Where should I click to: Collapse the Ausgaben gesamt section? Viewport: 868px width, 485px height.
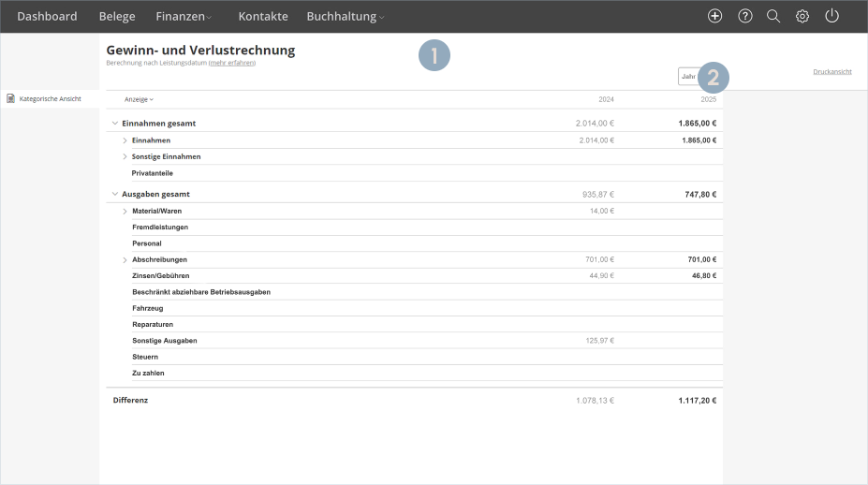[115, 195]
